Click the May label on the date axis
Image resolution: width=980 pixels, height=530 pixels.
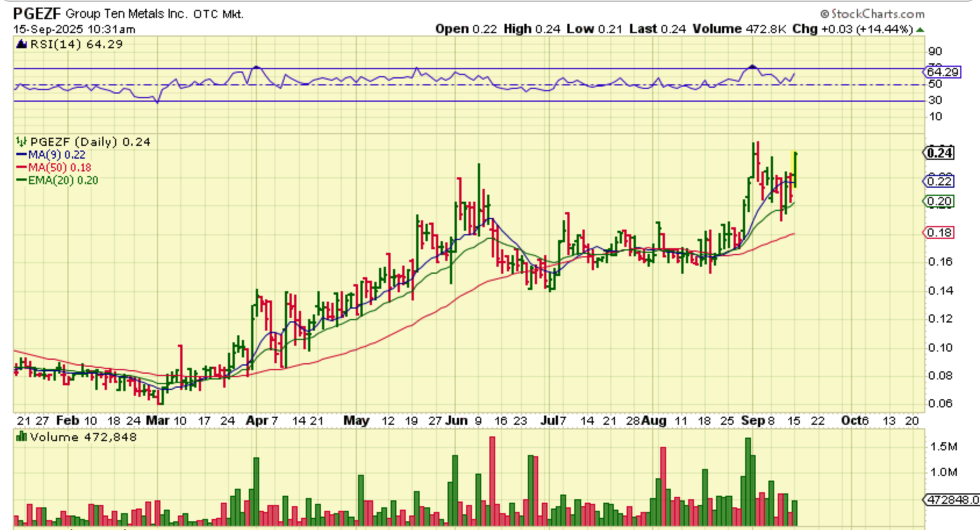(x=356, y=421)
